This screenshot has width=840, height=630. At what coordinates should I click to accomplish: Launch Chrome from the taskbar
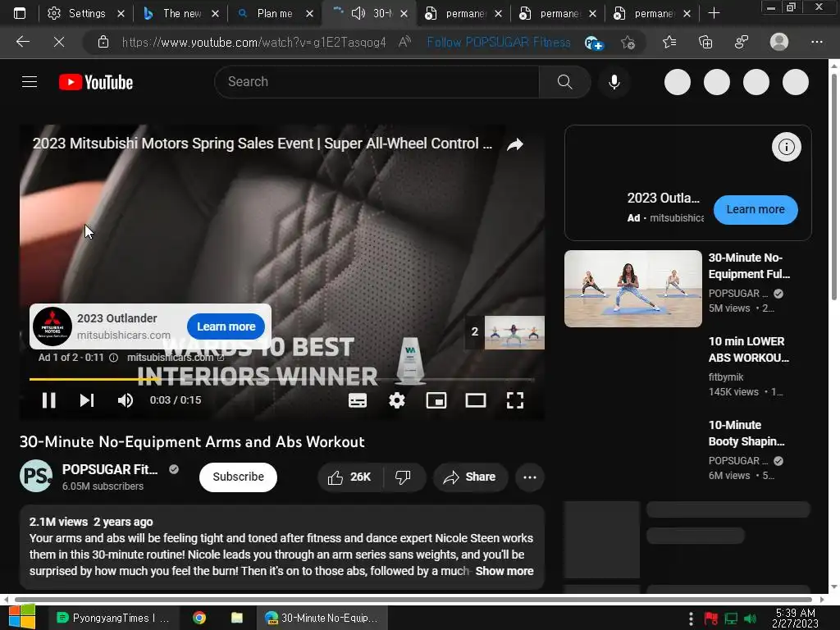click(199, 618)
